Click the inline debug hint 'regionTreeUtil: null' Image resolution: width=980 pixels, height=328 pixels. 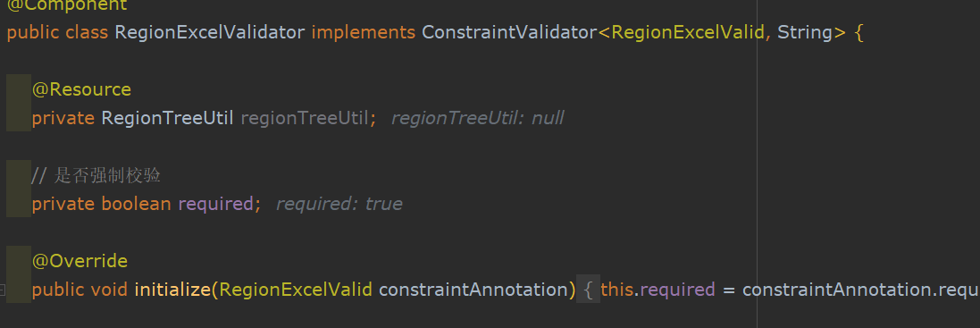click(478, 118)
